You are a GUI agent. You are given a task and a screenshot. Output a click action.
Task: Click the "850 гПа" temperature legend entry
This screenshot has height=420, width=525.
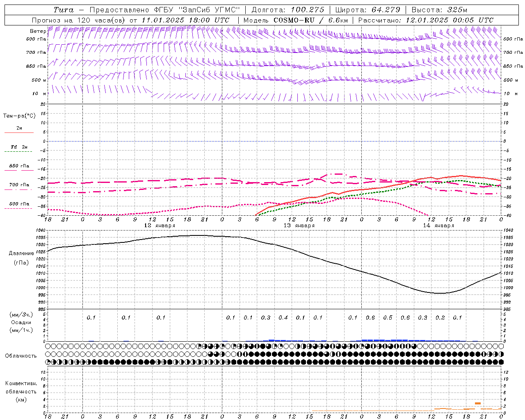[x=19, y=166]
